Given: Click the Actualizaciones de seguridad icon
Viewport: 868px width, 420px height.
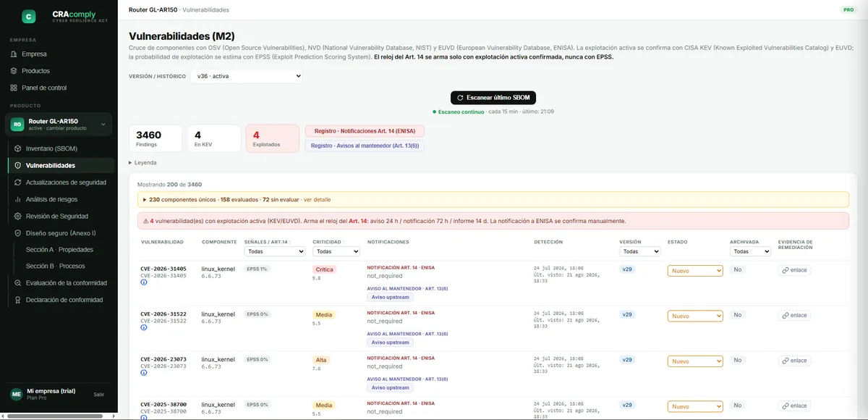Looking at the screenshot, I should click(18, 182).
